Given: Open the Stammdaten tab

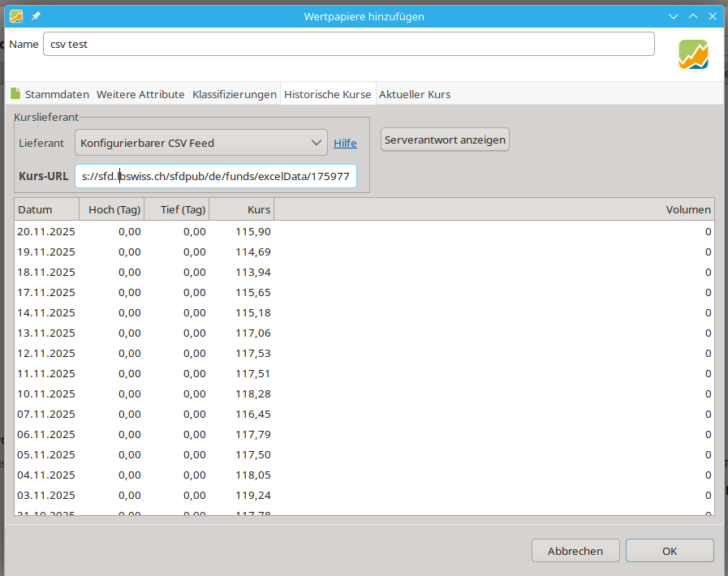Looking at the screenshot, I should coord(57,94).
